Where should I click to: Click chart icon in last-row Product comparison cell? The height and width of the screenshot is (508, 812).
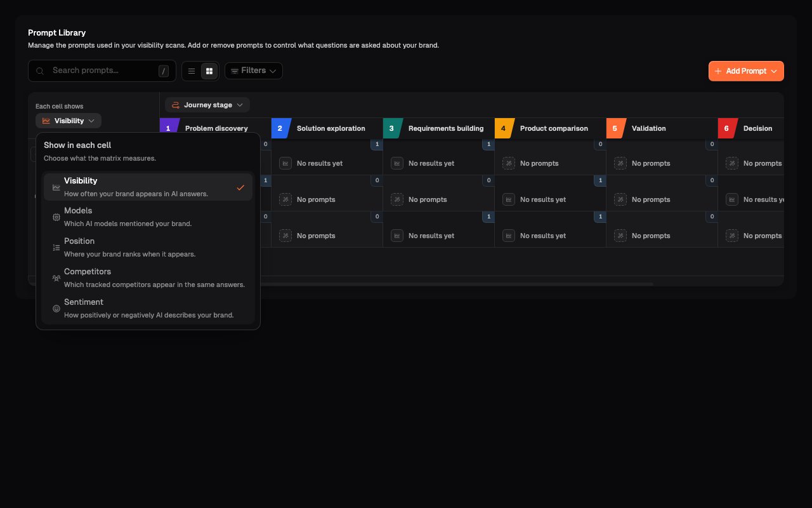pos(509,236)
